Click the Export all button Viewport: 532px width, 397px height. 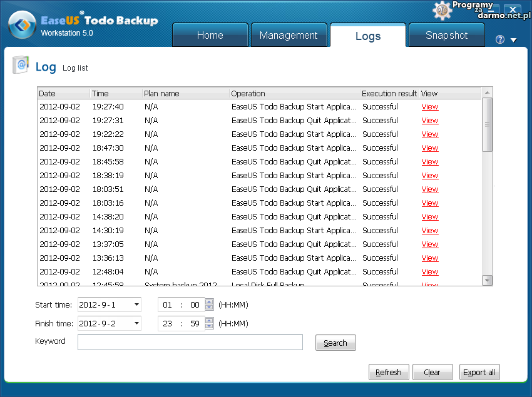coord(479,372)
